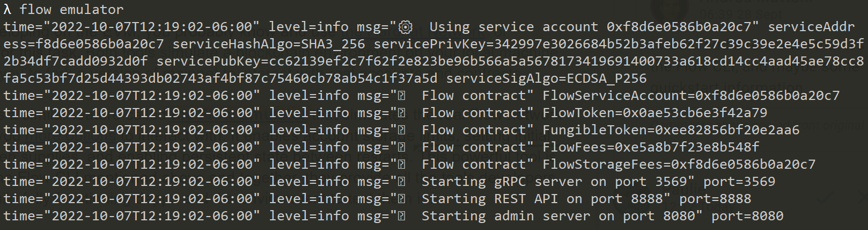The height and width of the screenshot is (230, 868).
Task: Click the missing-glyph box on the FlowFees line
Action: click(401, 147)
